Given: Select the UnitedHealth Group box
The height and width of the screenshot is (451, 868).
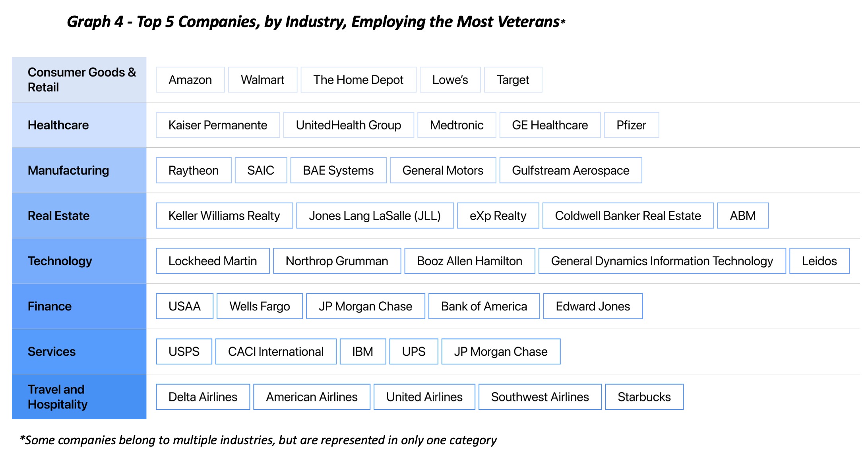Looking at the screenshot, I should (x=348, y=125).
